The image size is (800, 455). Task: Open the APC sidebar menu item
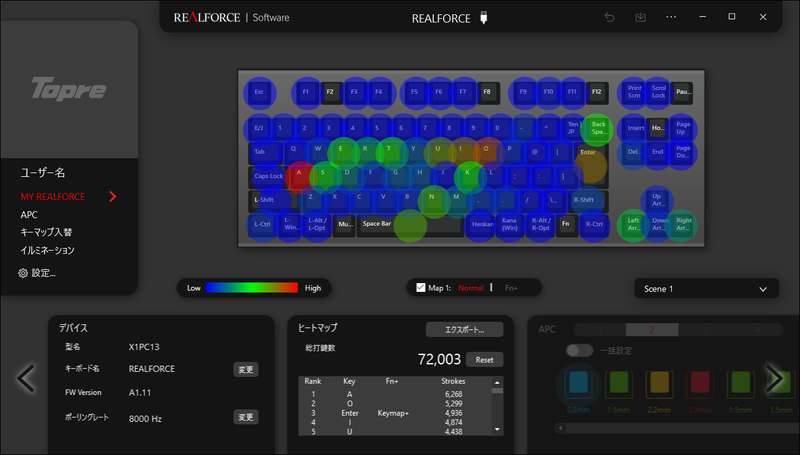click(29, 215)
